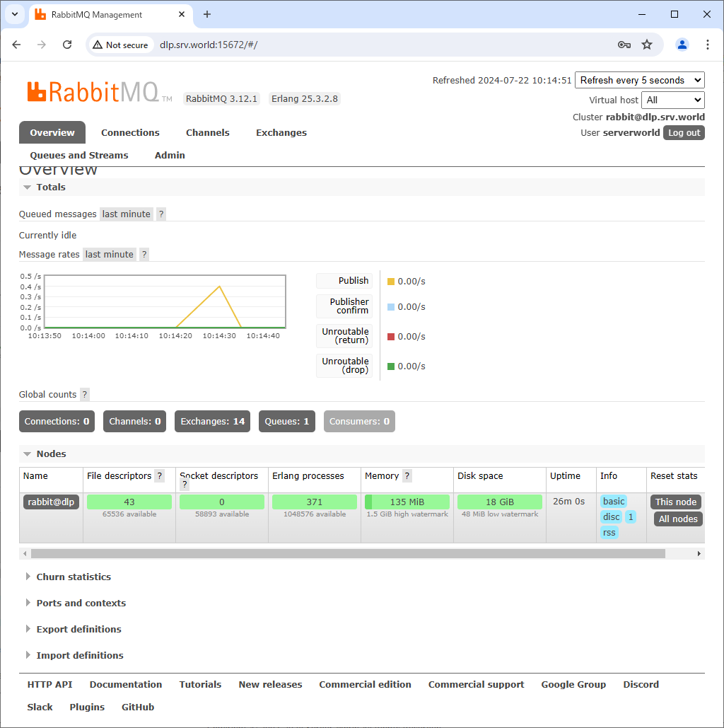The height and width of the screenshot is (728, 724).
Task: Click the red Unroutable (return) swatch
Action: coord(391,337)
